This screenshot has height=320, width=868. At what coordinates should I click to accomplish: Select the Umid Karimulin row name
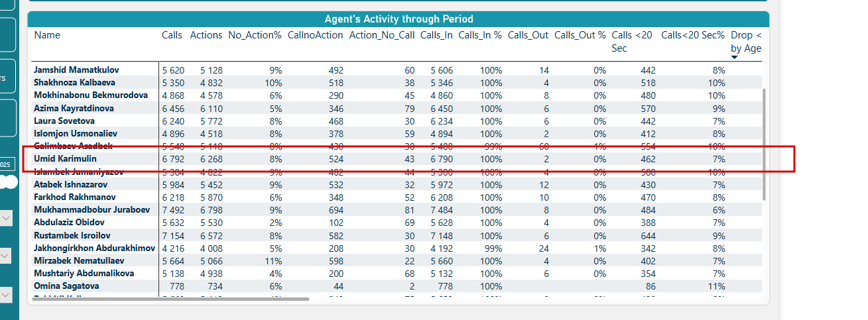(x=65, y=159)
